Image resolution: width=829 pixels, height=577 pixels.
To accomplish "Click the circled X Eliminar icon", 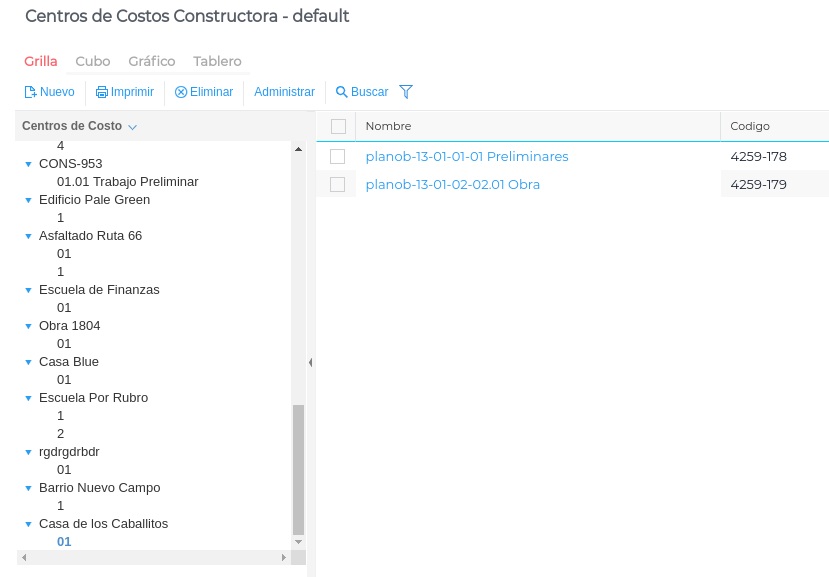I will [x=181, y=92].
